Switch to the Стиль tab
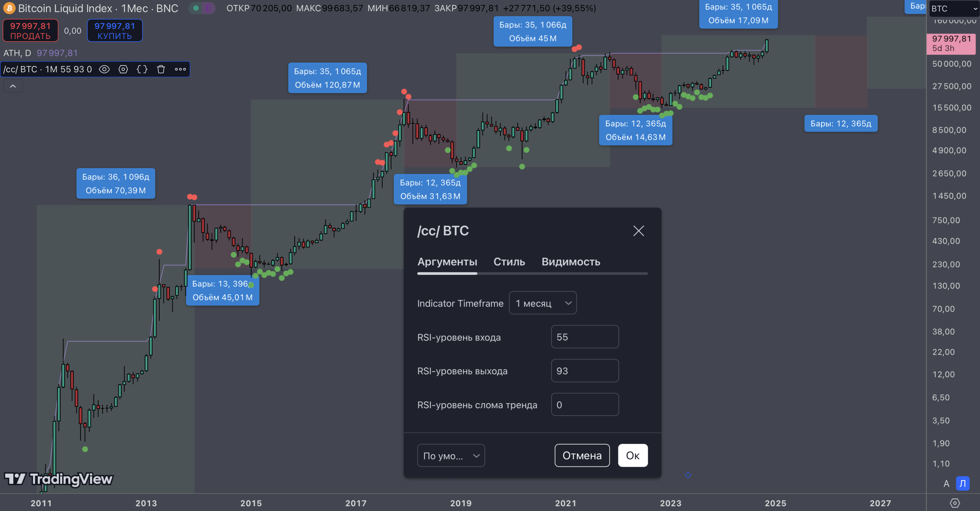The height and width of the screenshot is (511, 980). (509, 262)
